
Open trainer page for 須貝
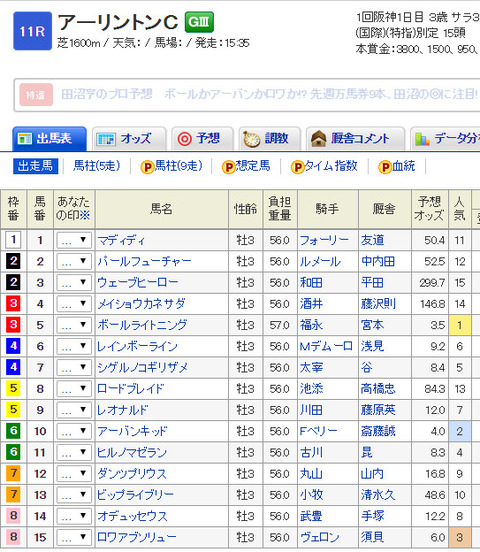pos(372,537)
